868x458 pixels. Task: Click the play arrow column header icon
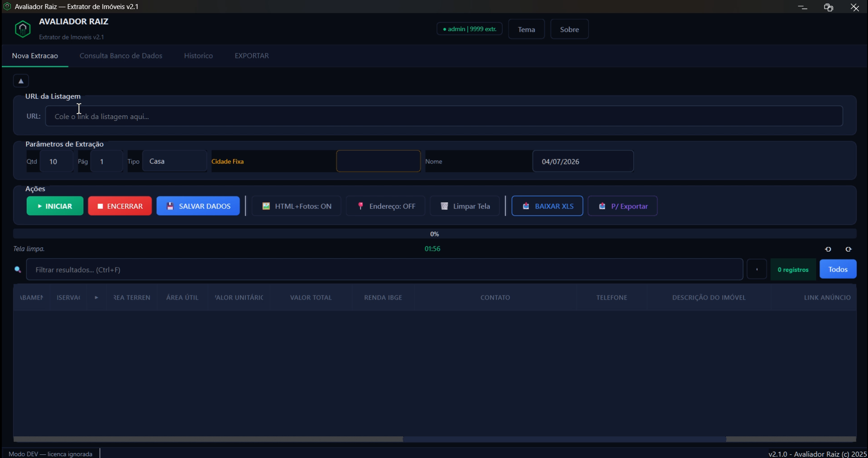96,297
